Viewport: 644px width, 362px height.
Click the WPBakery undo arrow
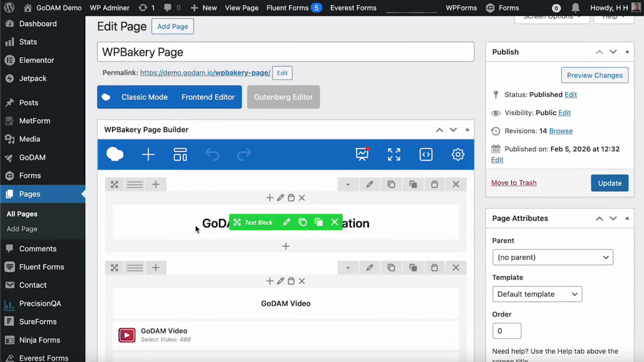click(x=212, y=154)
